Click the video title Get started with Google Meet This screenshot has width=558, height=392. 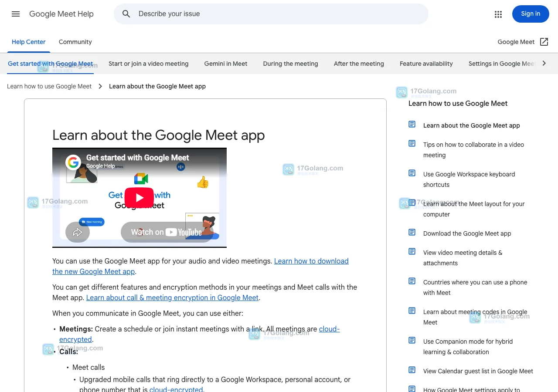[x=138, y=158]
